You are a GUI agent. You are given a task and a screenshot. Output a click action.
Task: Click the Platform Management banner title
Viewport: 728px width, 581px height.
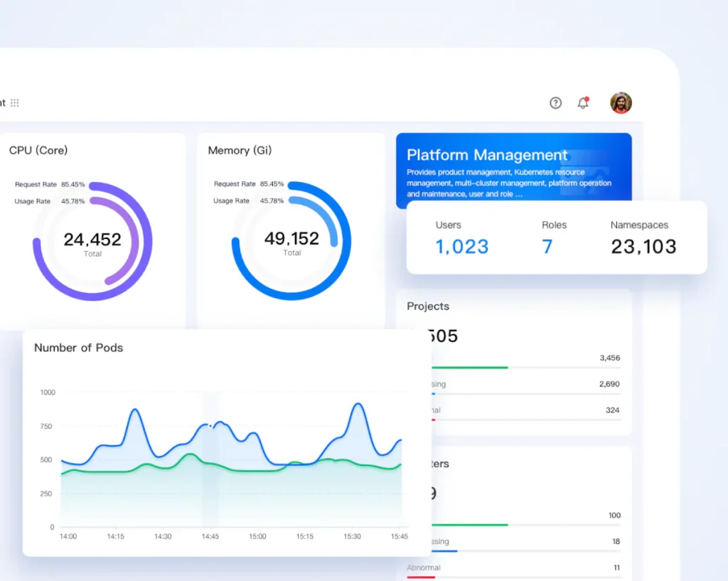[487, 155]
